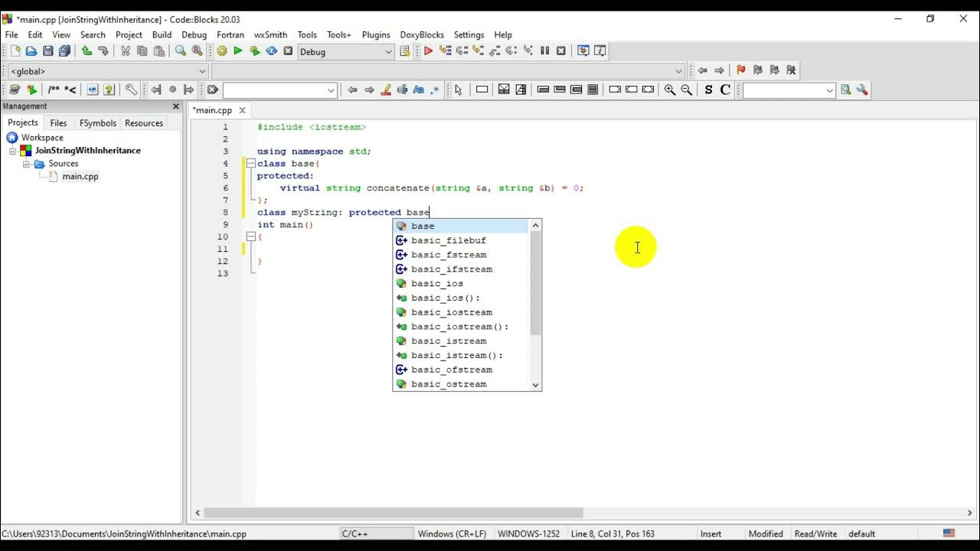
Task: Rebuild the project with blue arrows icon
Action: (272, 51)
